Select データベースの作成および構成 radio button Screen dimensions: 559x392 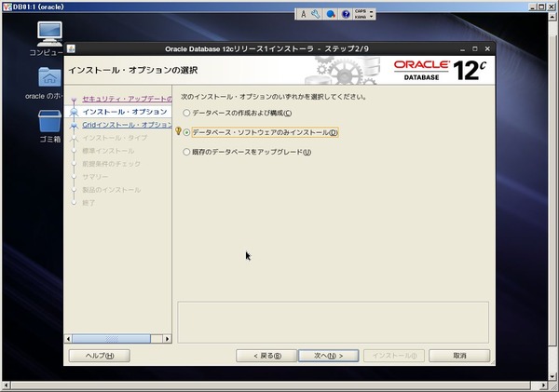point(186,113)
